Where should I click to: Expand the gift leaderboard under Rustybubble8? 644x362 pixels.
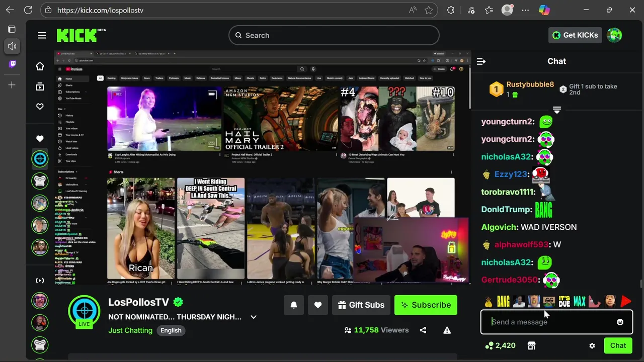click(556, 110)
